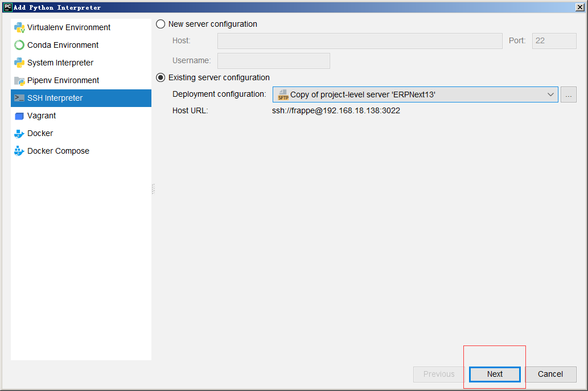
Task: Click the Conda Environment ring icon
Action: [x=19, y=45]
